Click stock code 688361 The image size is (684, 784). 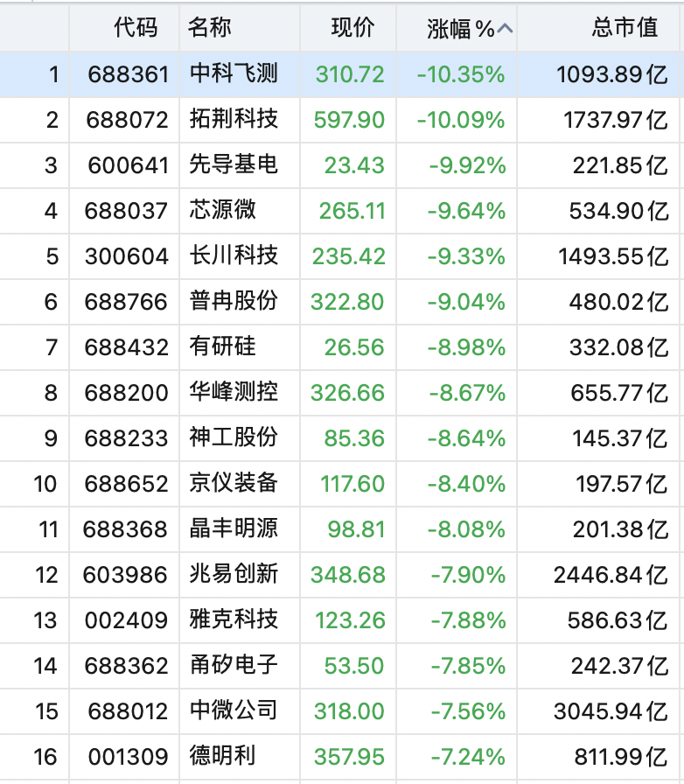[x=128, y=75]
